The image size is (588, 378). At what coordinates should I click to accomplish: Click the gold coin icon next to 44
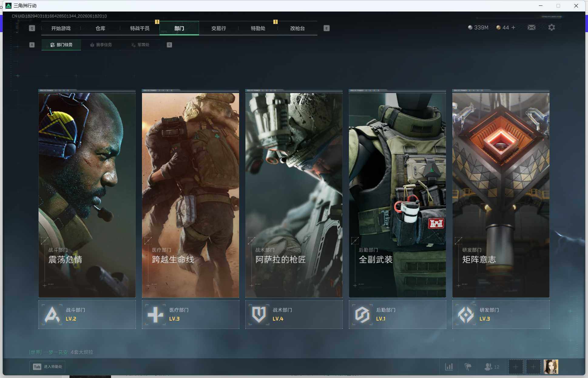(x=498, y=28)
